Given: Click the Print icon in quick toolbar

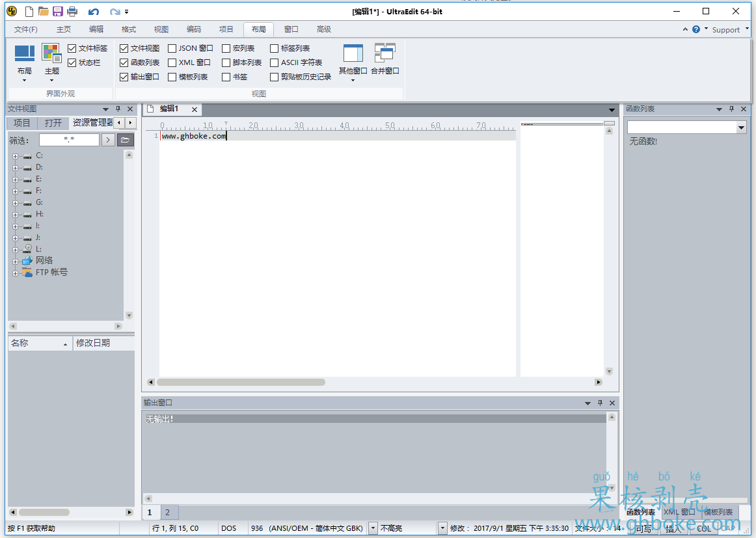Looking at the screenshot, I should coord(72,11).
